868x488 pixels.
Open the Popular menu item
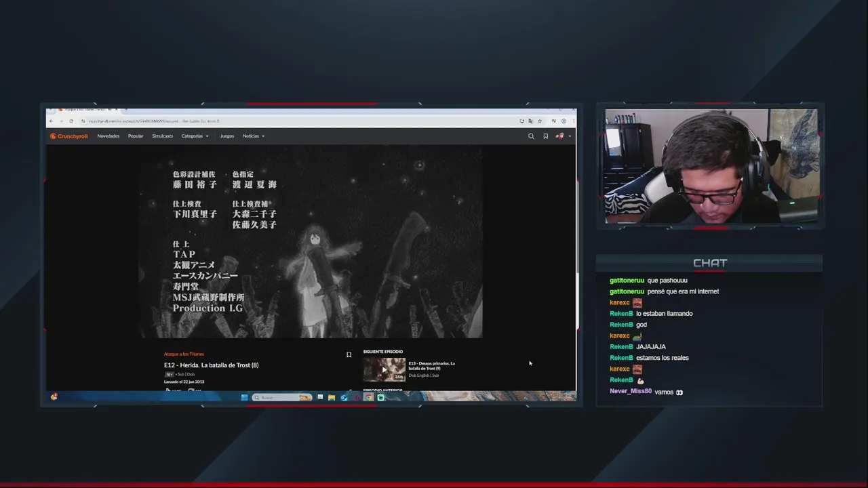(x=136, y=136)
